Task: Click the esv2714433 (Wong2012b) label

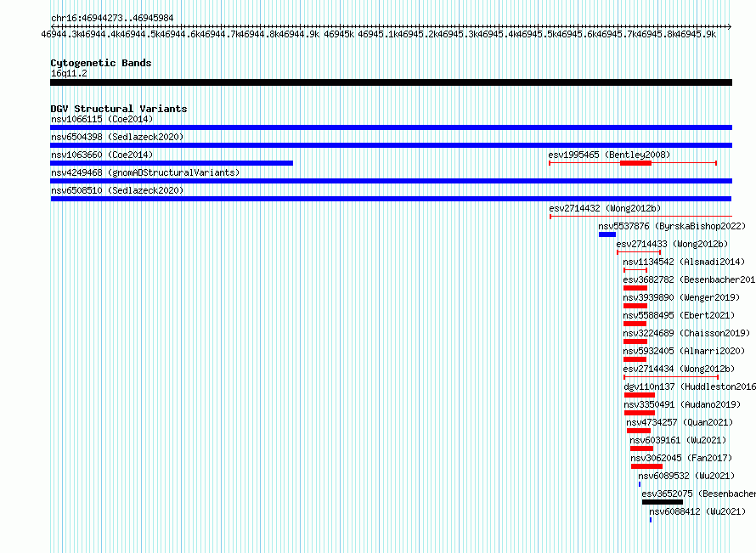Action: [x=672, y=244]
